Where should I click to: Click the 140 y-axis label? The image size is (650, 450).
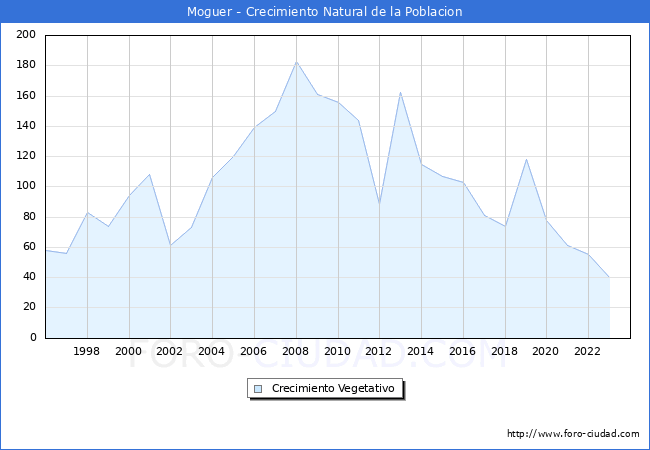coord(26,126)
